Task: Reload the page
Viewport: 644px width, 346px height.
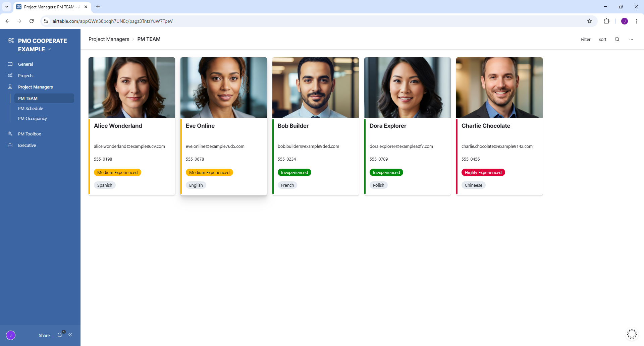Action: pyautogui.click(x=32, y=21)
